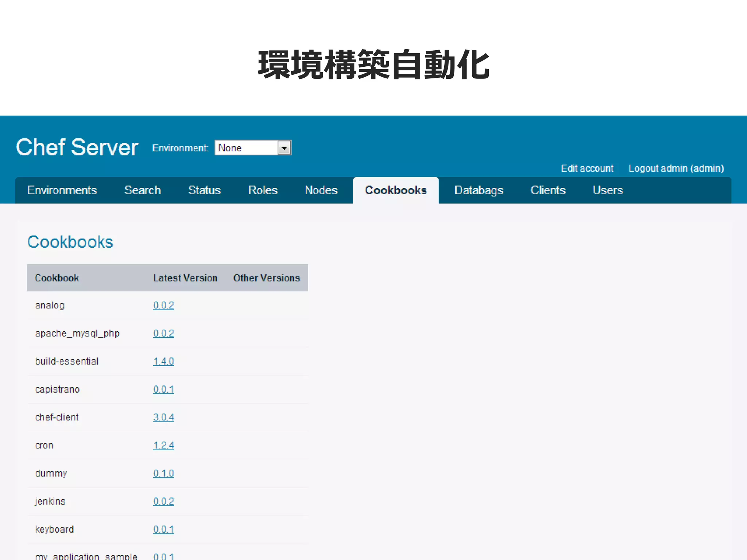The height and width of the screenshot is (560, 747).
Task: Open chef-client version 3.0.4
Action: [x=163, y=417]
